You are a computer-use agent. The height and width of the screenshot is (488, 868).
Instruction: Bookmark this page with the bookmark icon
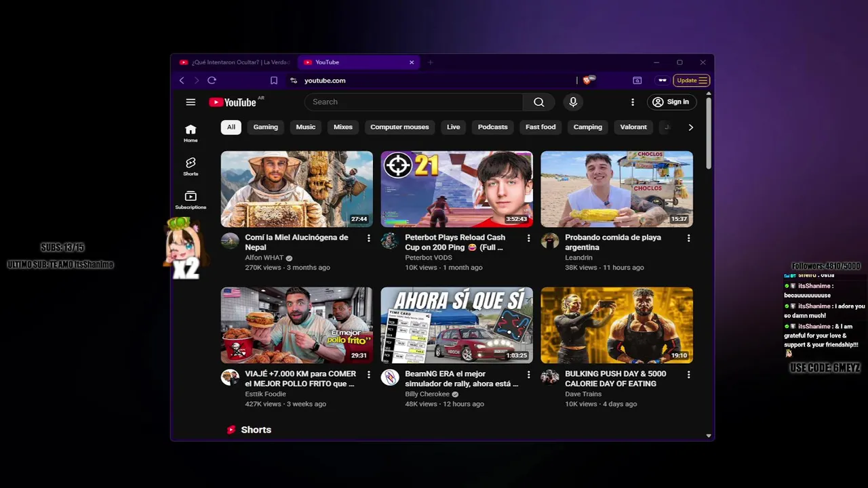tap(274, 80)
